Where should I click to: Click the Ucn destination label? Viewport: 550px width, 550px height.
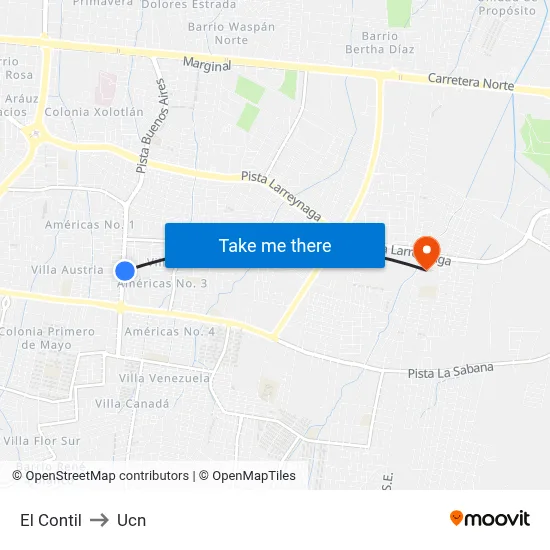click(x=132, y=520)
